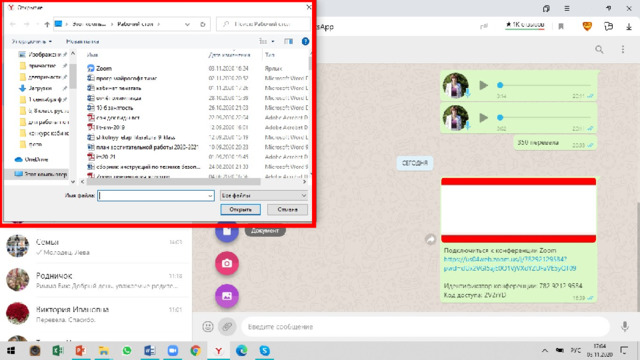This screenshot has width=640, height=360.
Task: Open the emoji picker in WhatsApp
Action: (x=208, y=327)
